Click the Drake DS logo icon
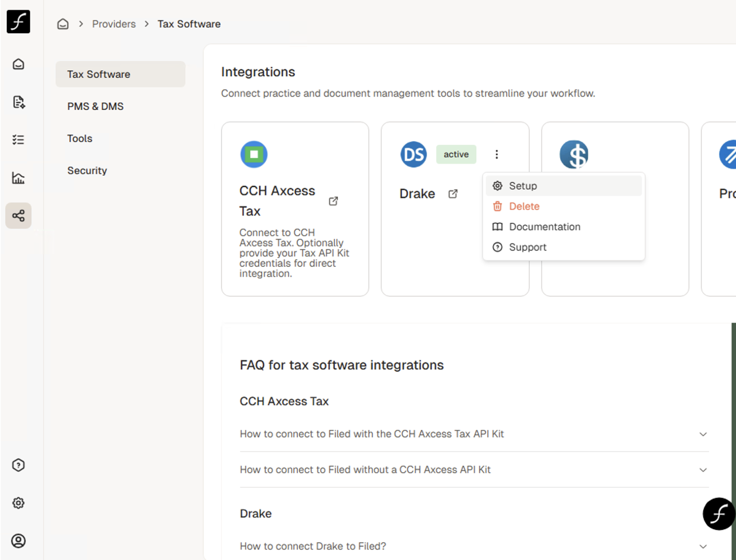This screenshot has height=560, width=736. coord(414,154)
